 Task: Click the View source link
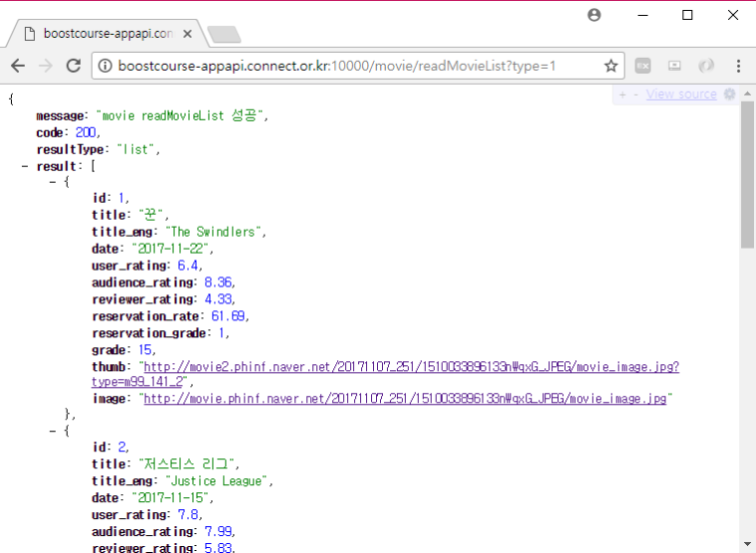(681, 94)
